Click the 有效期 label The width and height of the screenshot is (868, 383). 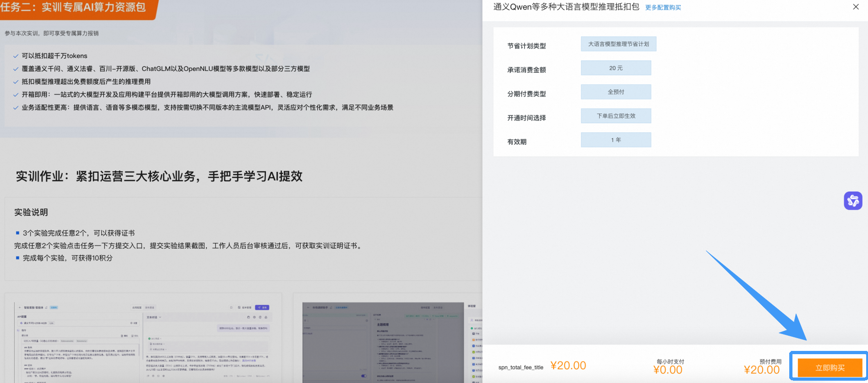[x=517, y=142]
